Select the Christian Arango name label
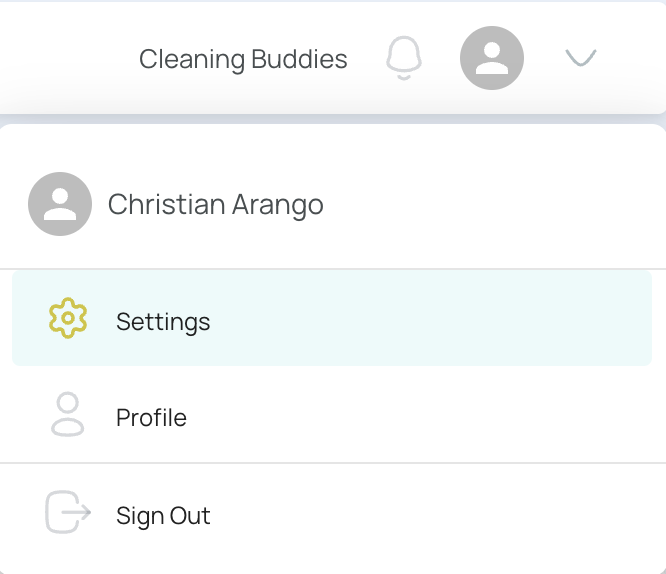 [x=215, y=205]
